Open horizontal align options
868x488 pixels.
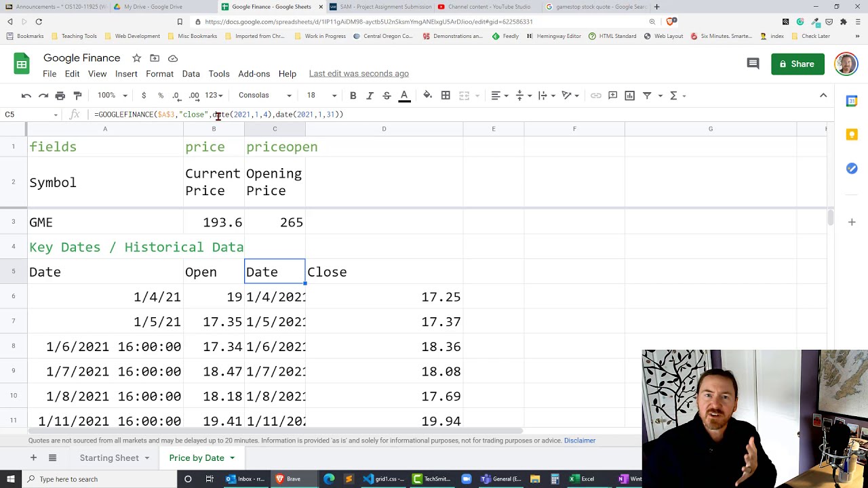499,96
